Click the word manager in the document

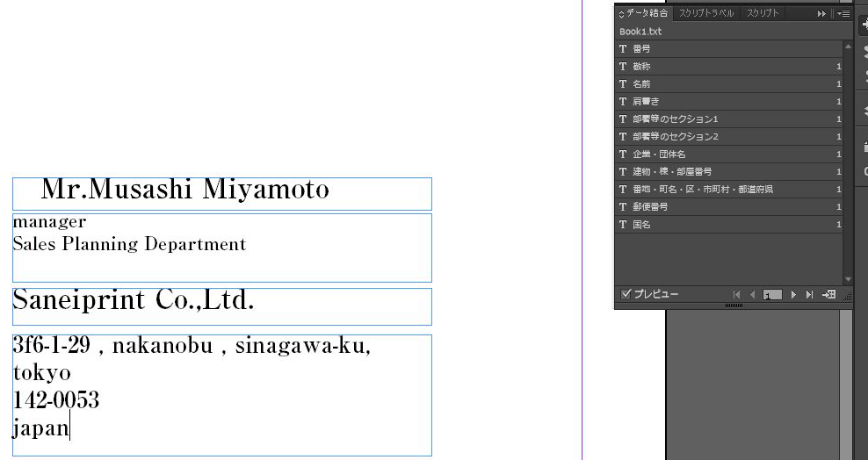click(x=49, y=221)
